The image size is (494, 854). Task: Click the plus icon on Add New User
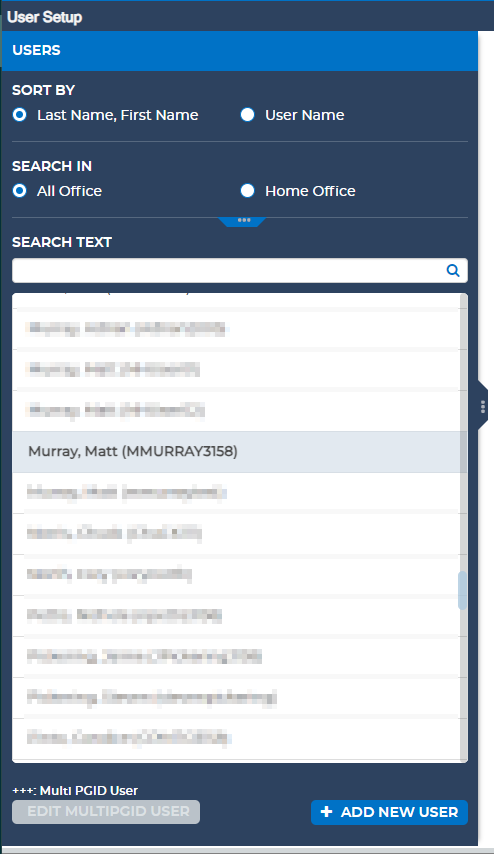click(326, 812)
